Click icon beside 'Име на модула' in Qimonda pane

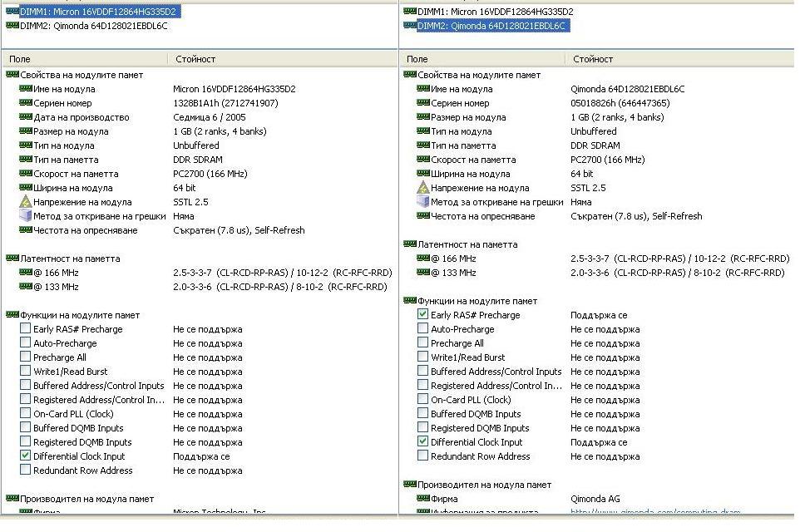click(x=423, y=88)
